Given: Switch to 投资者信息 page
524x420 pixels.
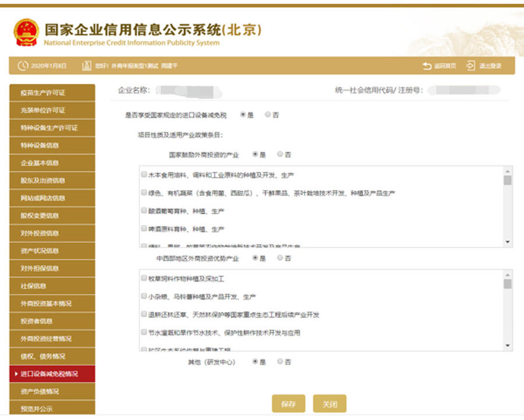Looking at the screenshot, I should [52, 321].
